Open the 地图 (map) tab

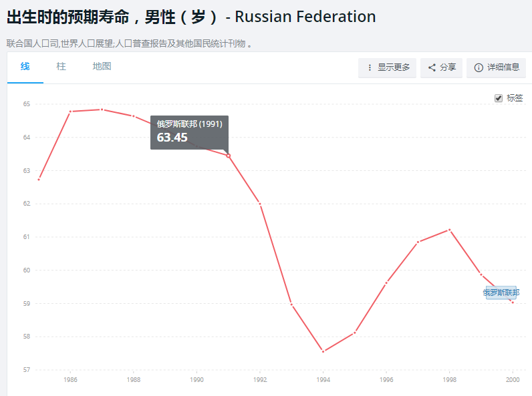pos(102,67)
